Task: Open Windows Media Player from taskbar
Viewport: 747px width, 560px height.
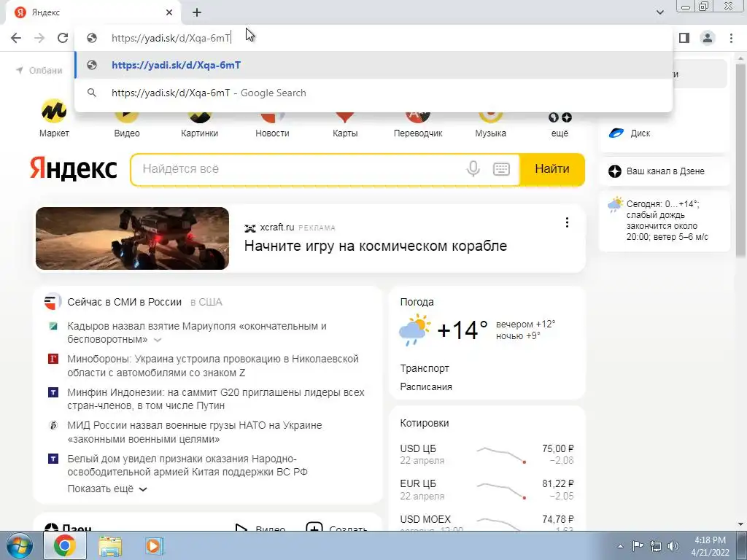Action: (153, 545)
